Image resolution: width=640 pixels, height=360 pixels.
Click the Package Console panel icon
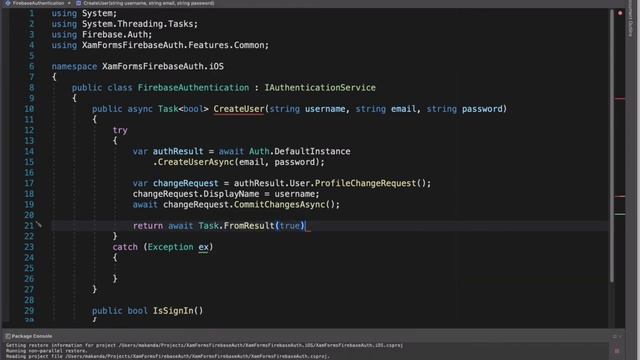[8, 336]
